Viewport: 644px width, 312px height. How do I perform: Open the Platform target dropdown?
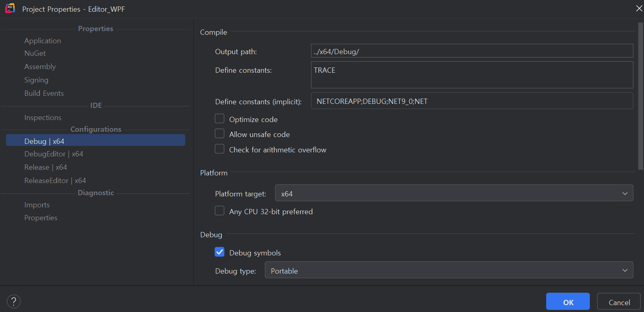pos(454,193)
